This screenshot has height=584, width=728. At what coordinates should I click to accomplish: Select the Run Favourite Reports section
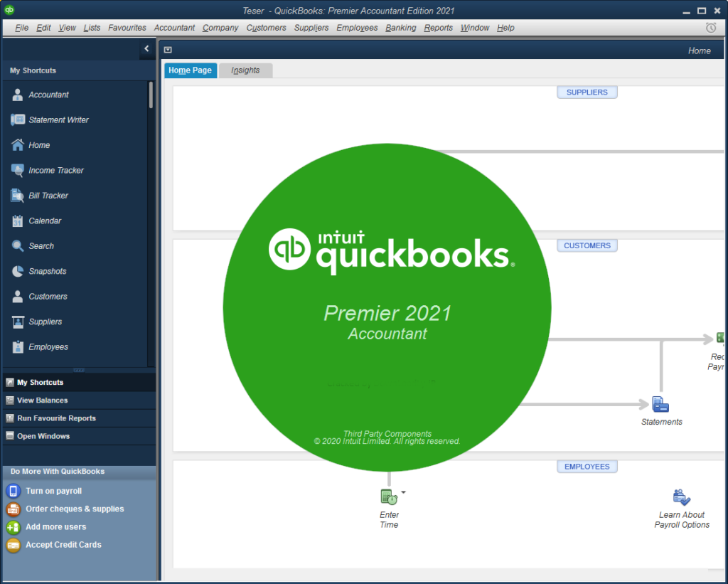point(56,418)
